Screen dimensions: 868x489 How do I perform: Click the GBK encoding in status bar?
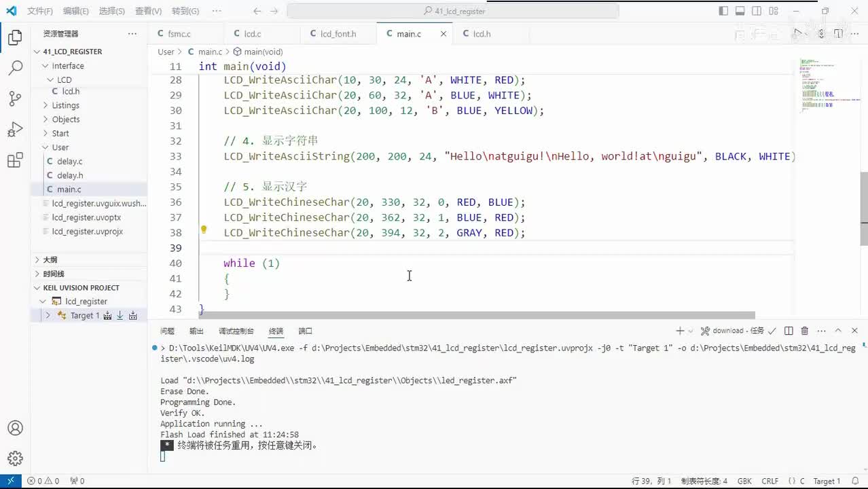click(744, 481)
